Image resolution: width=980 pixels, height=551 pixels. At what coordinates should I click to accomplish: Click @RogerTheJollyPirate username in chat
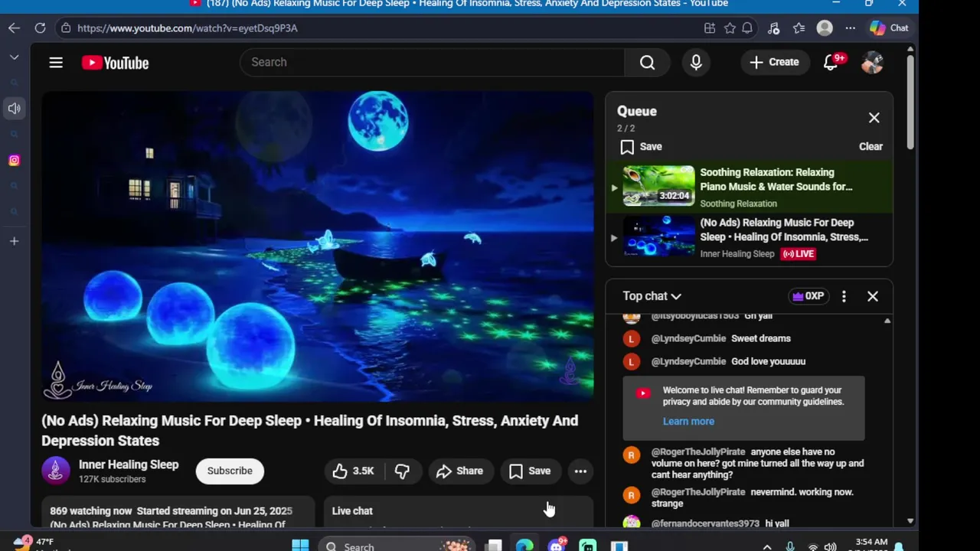698,452
